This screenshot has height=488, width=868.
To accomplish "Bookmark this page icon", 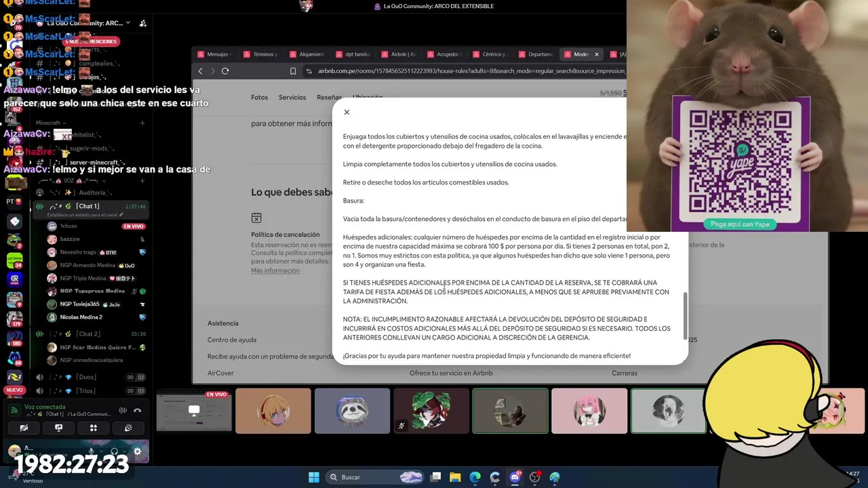I will (x=293, y=71).
